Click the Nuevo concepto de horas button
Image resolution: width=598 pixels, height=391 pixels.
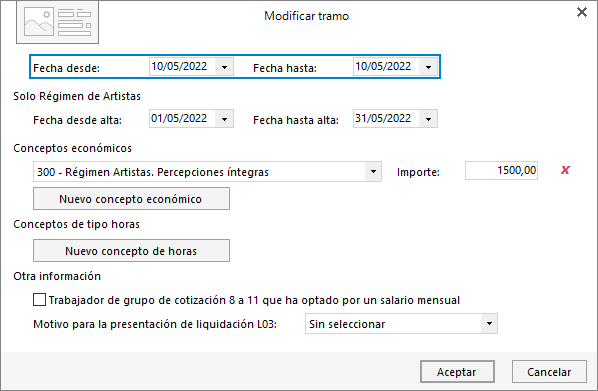click(131, 251)
